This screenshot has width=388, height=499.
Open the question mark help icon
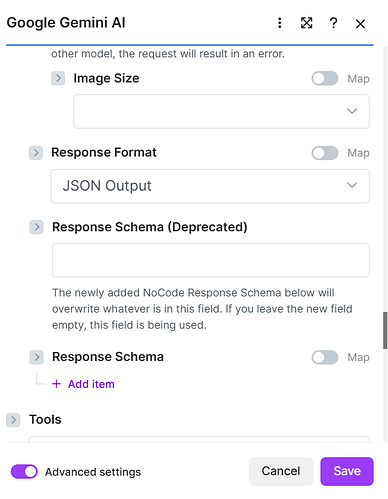[x=333, y=23]
